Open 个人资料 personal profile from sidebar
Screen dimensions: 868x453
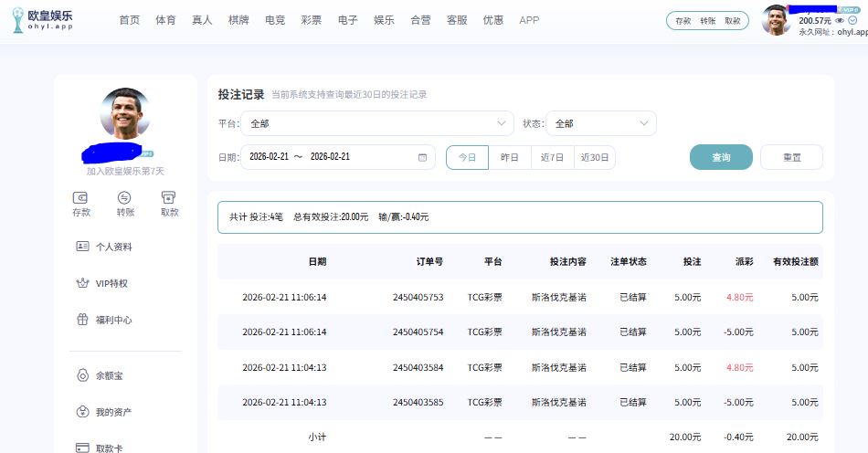[113, 247]
